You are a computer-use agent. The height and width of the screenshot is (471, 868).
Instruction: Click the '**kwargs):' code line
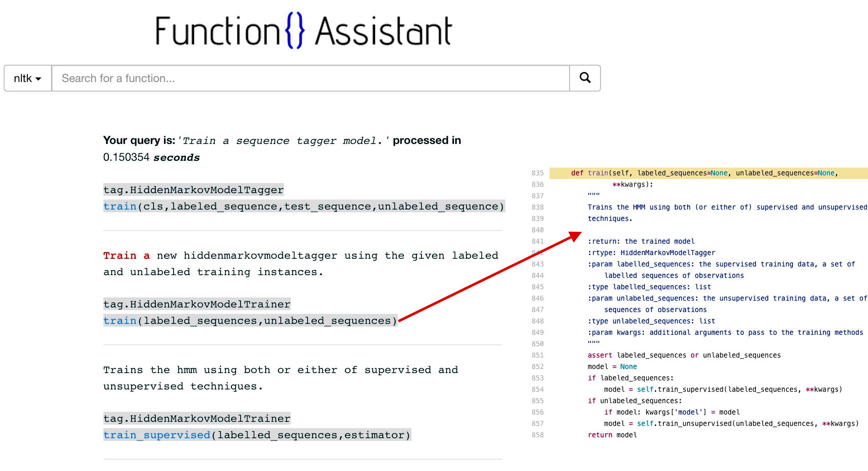click(x=633, y=184)
